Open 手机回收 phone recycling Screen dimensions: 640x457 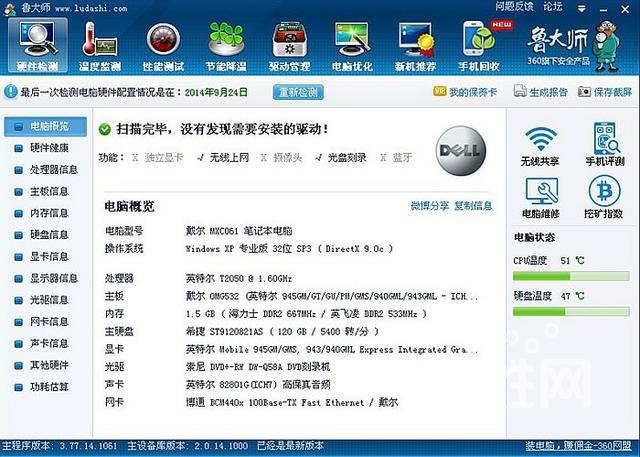click(x=479, y=47)
